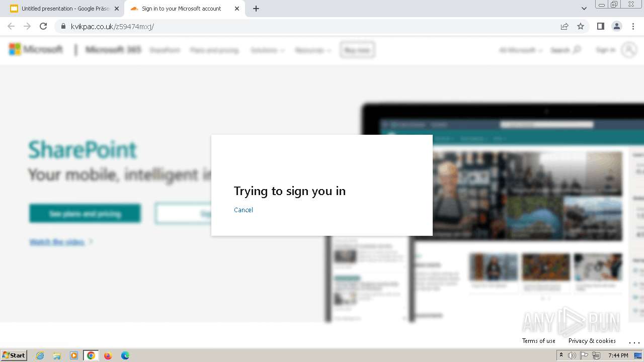Viewport: 644px width, 362px height.
Task: Show hidden system tray icons
Action: (561, 355)
